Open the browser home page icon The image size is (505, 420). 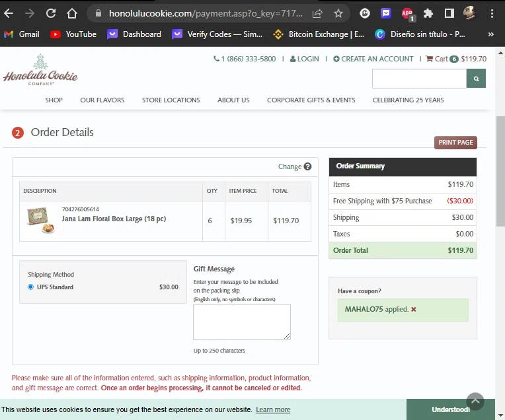tap(72, 13)
